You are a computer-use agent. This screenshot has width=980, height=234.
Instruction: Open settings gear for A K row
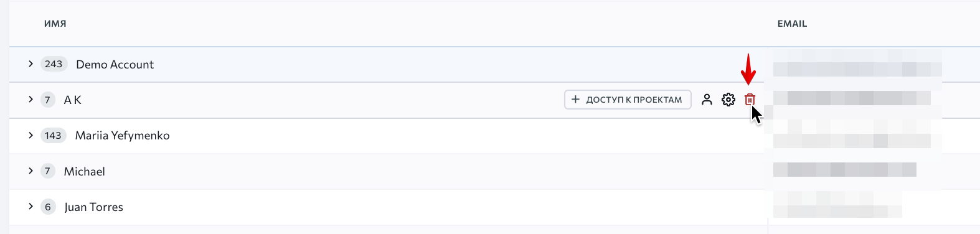pyautogui.click(x=728, y=100)
